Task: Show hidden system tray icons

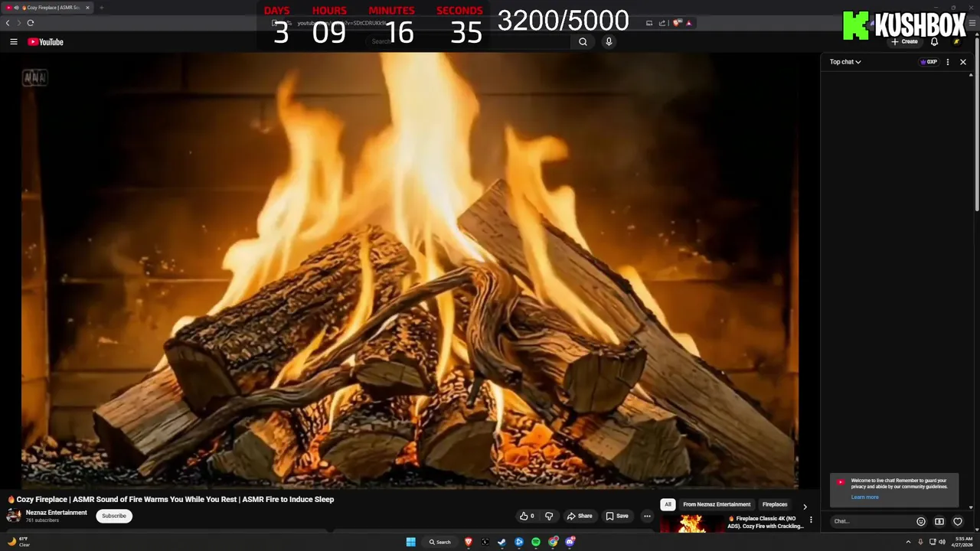Action: point(909,542)
